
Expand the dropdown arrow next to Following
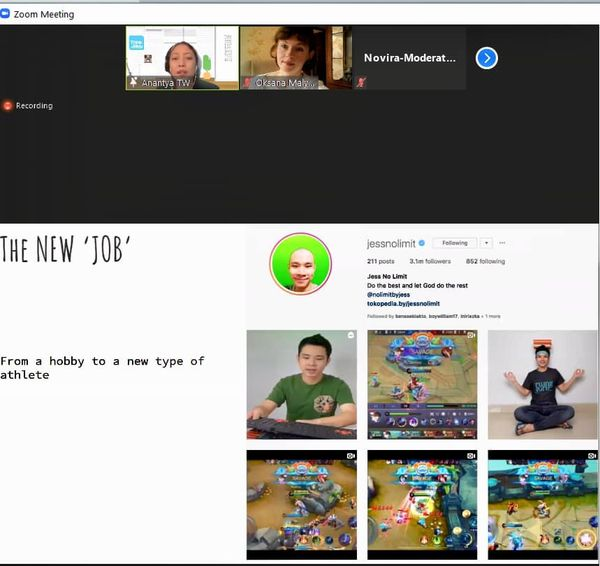click(x=485, y=242)
